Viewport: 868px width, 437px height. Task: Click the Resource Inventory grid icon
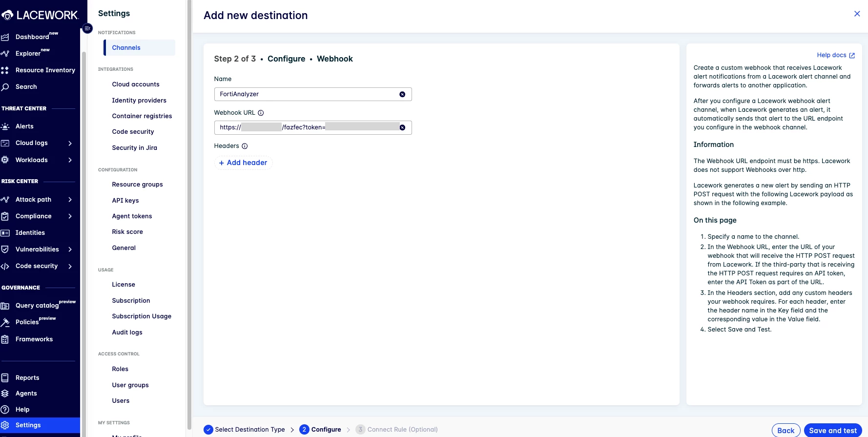pyautogui.click(x=5, y=70)
